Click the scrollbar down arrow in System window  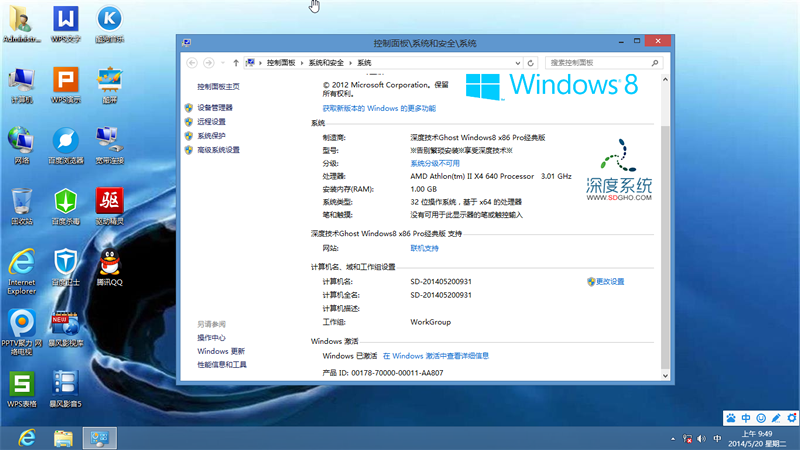click(665, 376)
